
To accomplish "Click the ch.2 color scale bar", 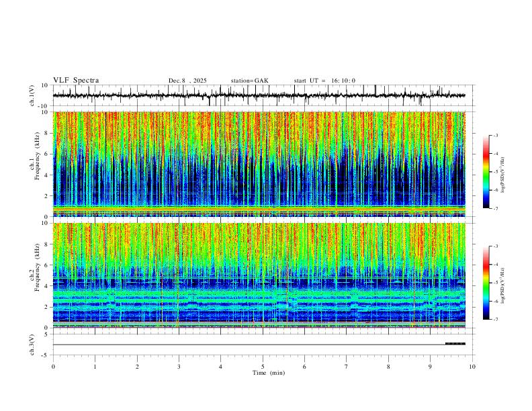I will coord(486,283).
